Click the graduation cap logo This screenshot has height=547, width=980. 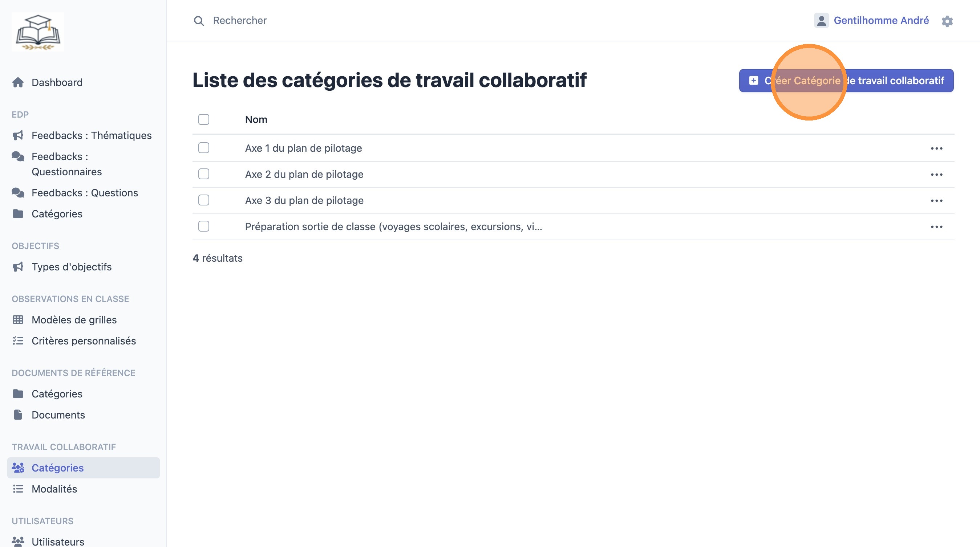(x=38, y=32)
